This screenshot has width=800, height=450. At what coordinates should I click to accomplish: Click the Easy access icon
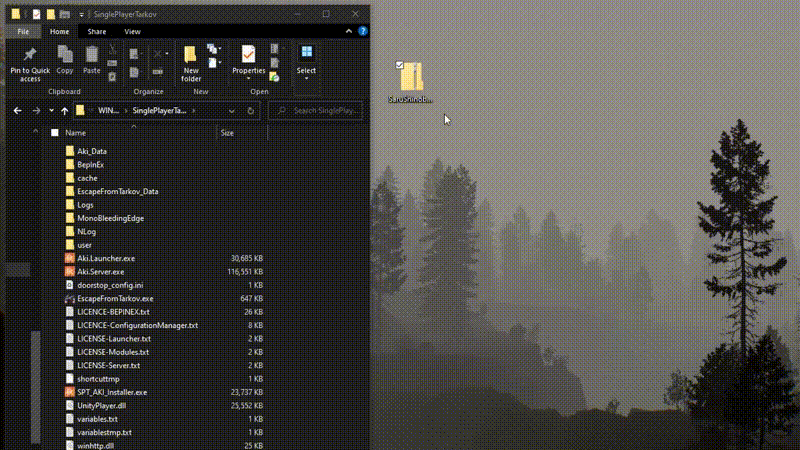(x=212, y=63)
